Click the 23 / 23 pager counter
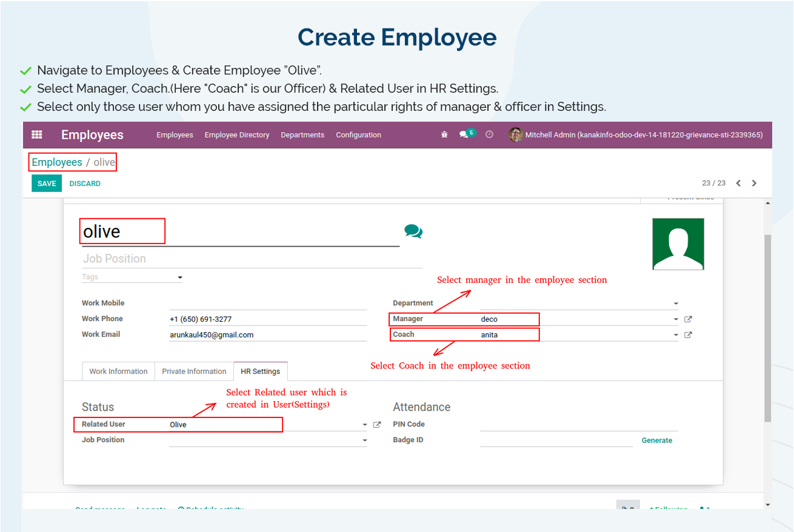The height and width of the screenshot is (532, 794). pos(713,183)
